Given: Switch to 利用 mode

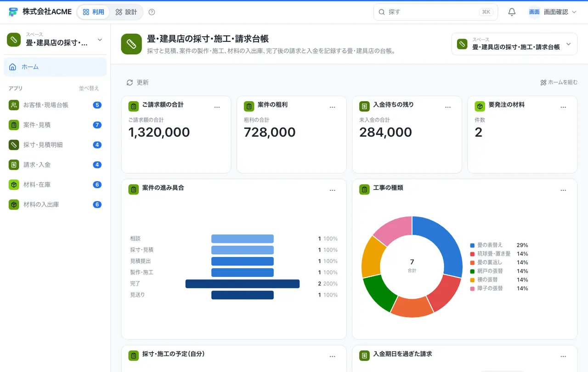Looking at the screenshot, I should [94, 12].
